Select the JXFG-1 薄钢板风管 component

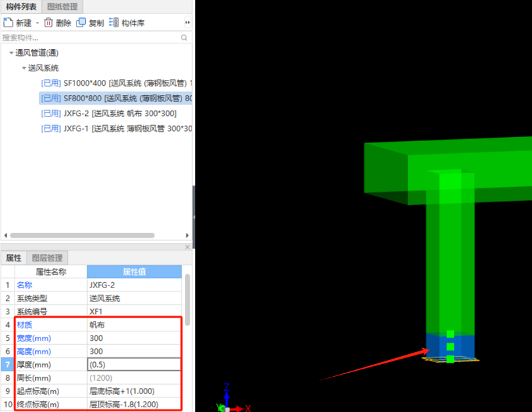click(x=116, y=128)
